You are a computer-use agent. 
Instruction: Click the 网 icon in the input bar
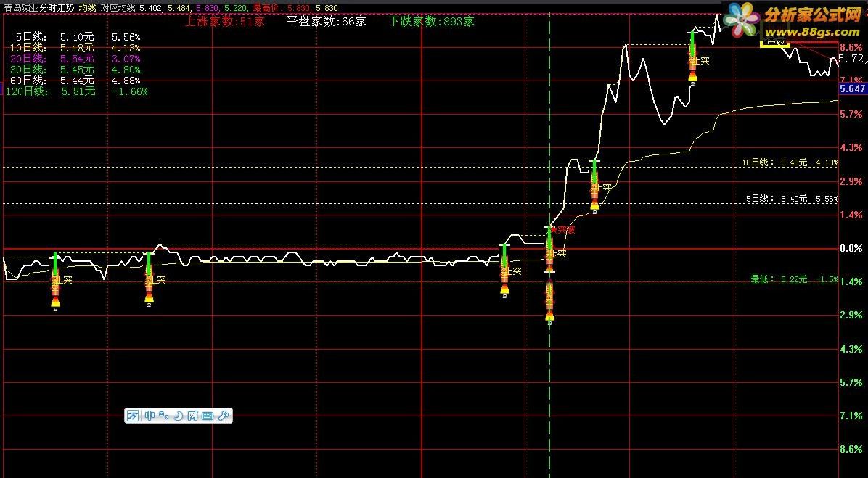coord(192,416)
